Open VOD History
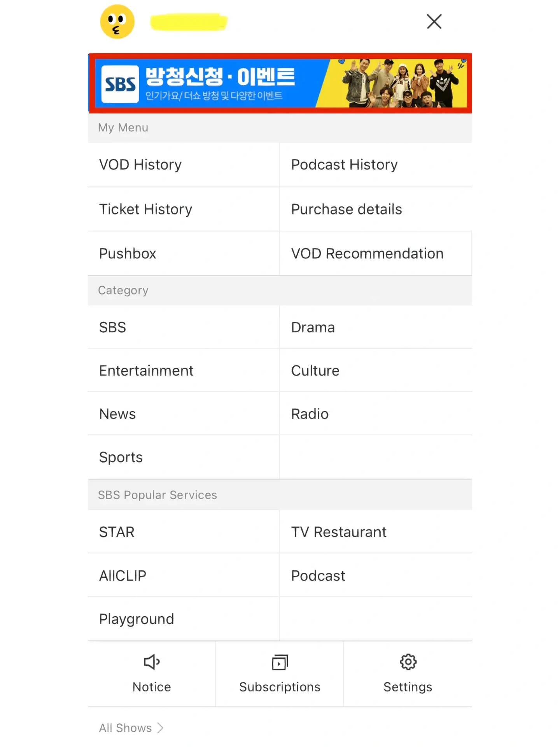560x747 pixels. point(184,165)
